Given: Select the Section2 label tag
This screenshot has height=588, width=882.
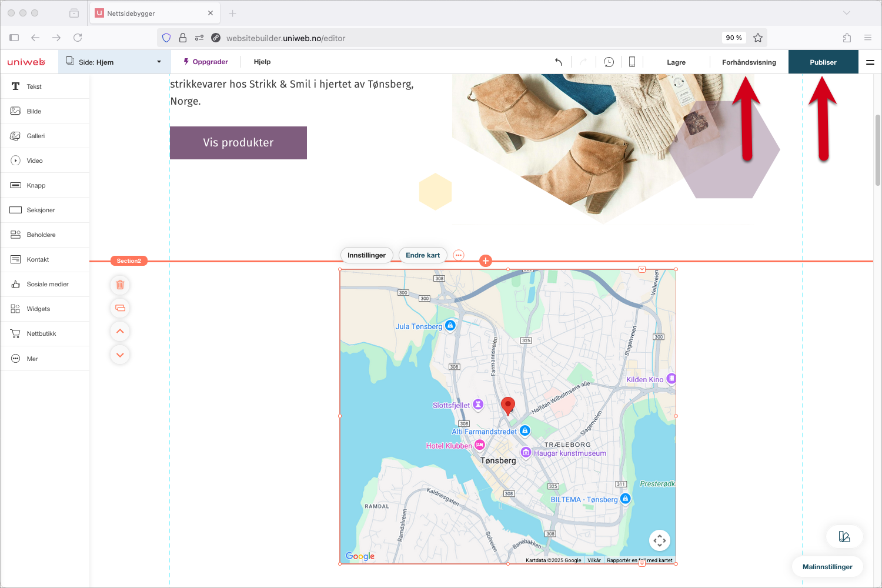Looking at the screenshot, I should 129,260.
